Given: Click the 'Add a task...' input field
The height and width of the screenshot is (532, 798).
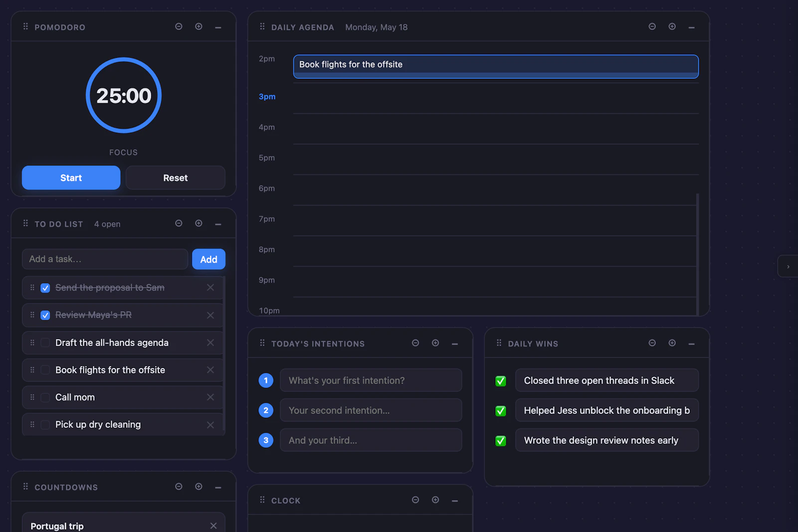Looking at the screenshot, I should [x=105, y=259].
